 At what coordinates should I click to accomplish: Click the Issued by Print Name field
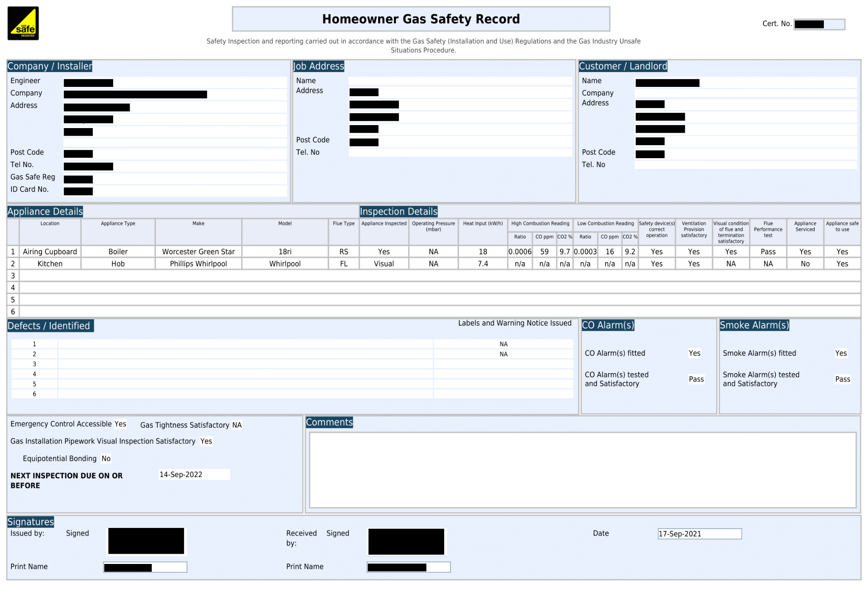[145, 567]
